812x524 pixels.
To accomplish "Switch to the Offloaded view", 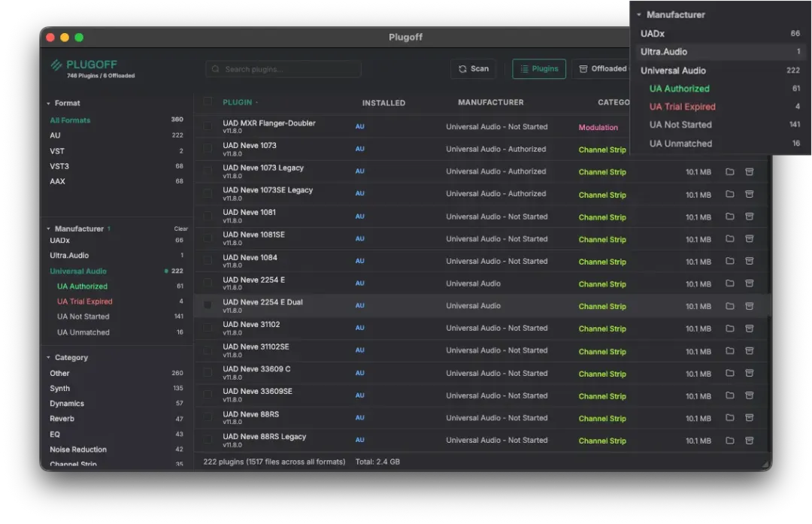I will tap(602, 69).
